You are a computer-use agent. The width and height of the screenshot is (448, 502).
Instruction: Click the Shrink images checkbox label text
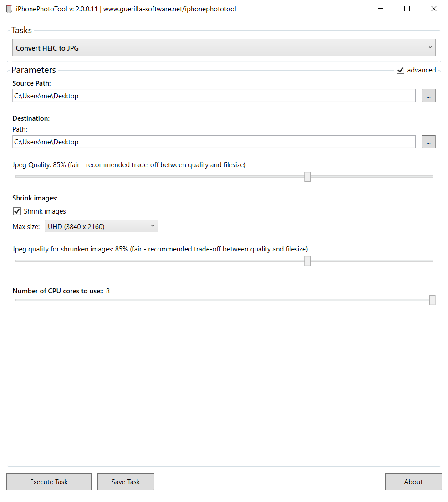coord(45,211)
